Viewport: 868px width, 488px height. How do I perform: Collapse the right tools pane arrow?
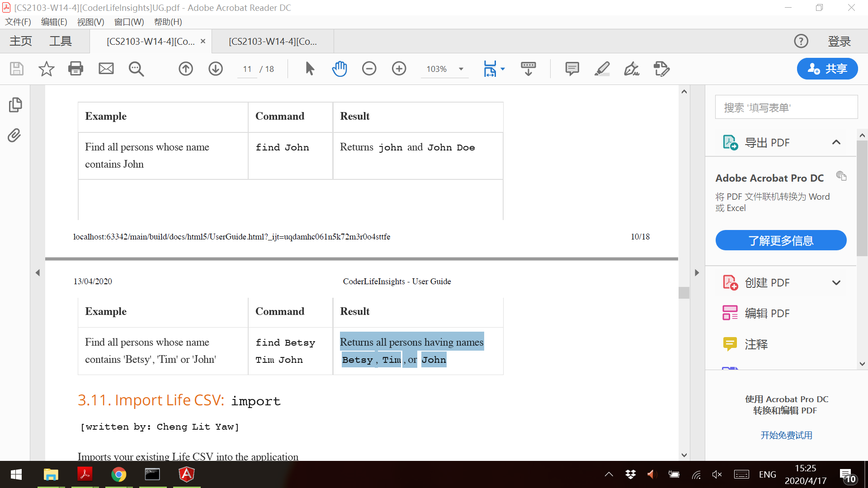pyautogui.click(x=697, y=272)
